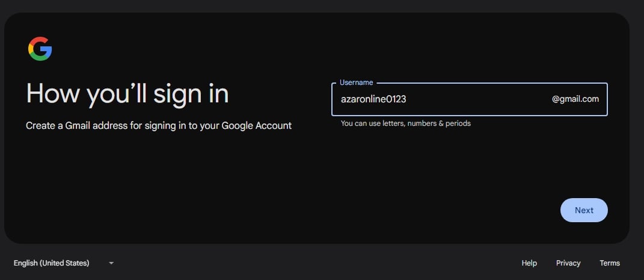Click the Google logo icon

tap(40, 49)
